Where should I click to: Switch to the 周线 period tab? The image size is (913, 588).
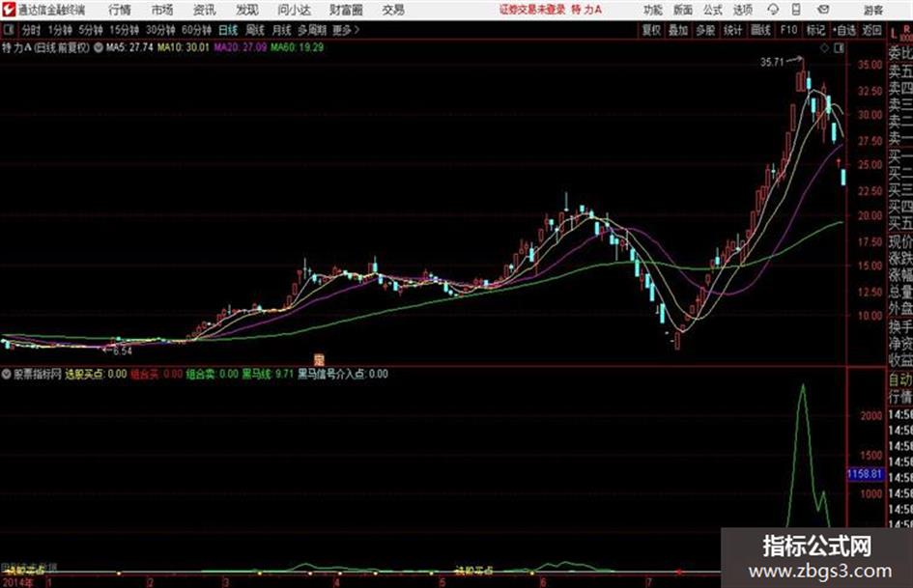(x=255, y=30)
